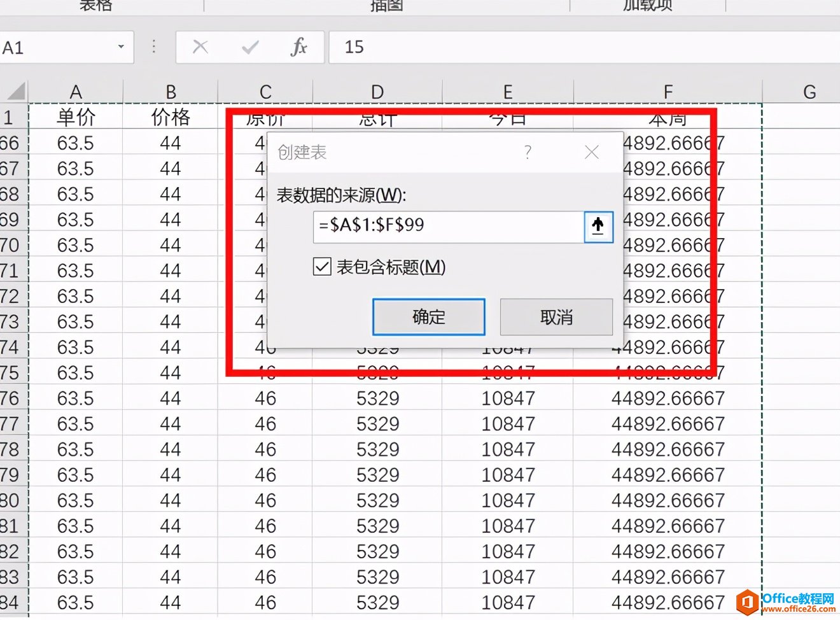Open the Name Box dropdown arrow
This screenshot has width=840, height=620.
[x=121, y=47]
